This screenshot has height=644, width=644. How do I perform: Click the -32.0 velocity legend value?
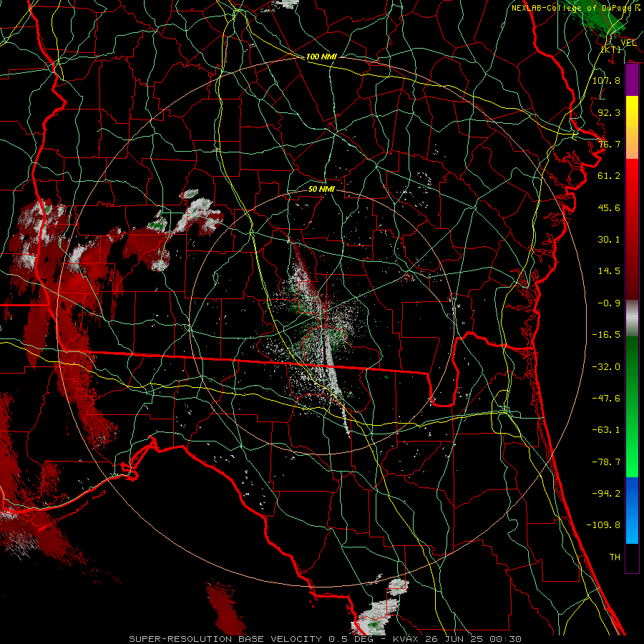606,367
